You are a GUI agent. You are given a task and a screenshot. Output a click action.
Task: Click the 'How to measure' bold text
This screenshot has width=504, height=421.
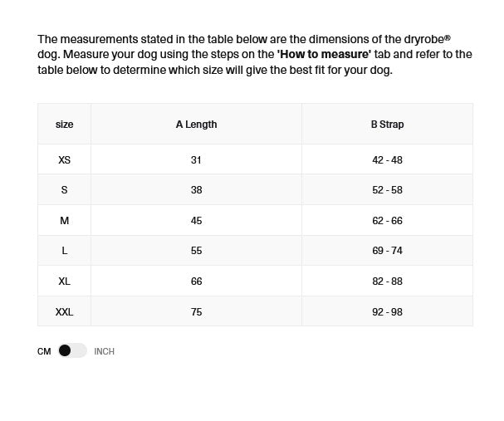pyautogui.click(x=324, y=54)
